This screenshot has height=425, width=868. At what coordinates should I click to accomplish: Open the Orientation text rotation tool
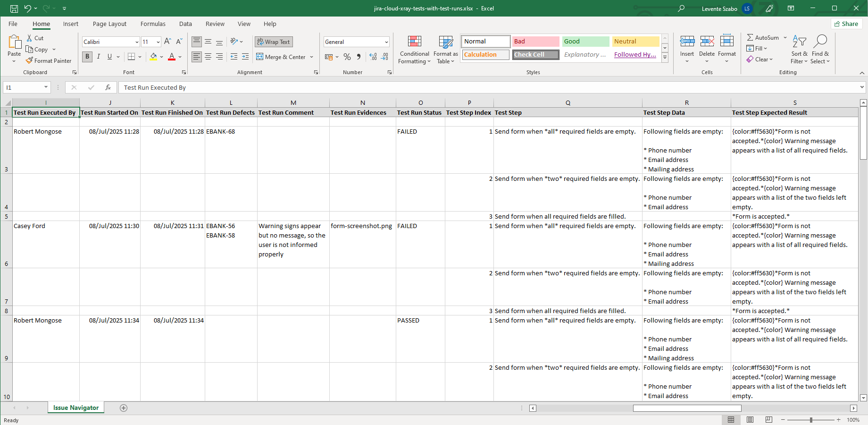coord(234,42)
